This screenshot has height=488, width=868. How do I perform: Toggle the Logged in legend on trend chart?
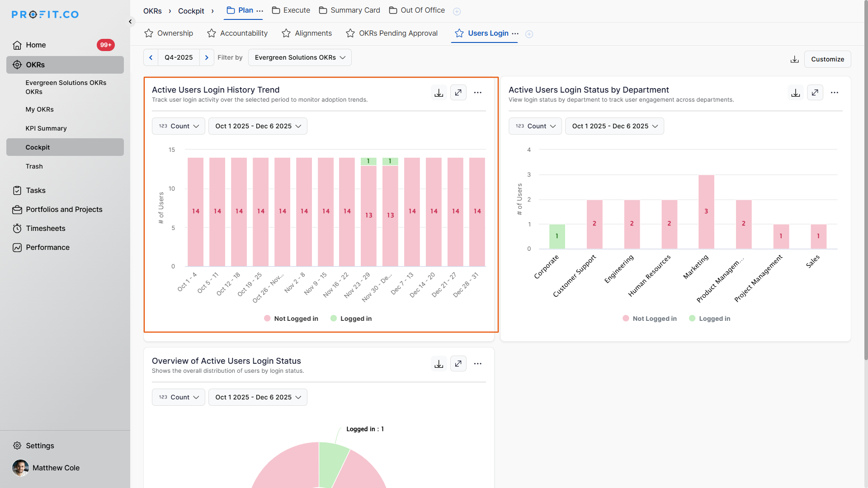coord(351,319)
